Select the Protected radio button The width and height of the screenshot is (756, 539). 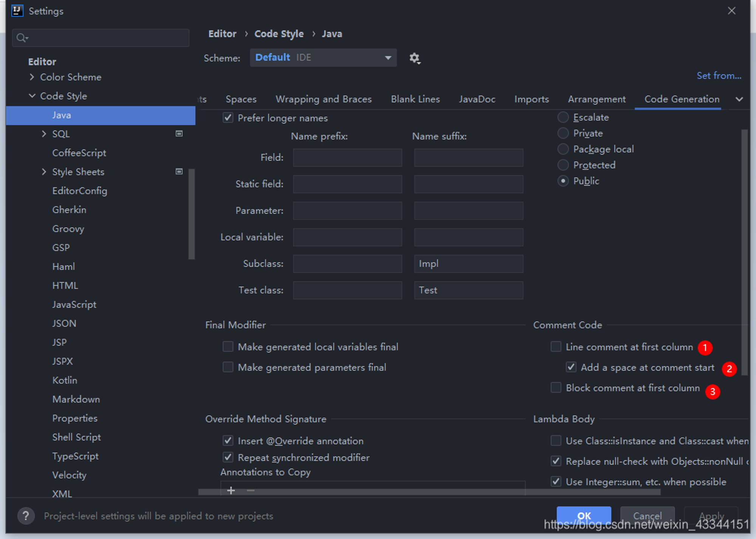(563, 165)
